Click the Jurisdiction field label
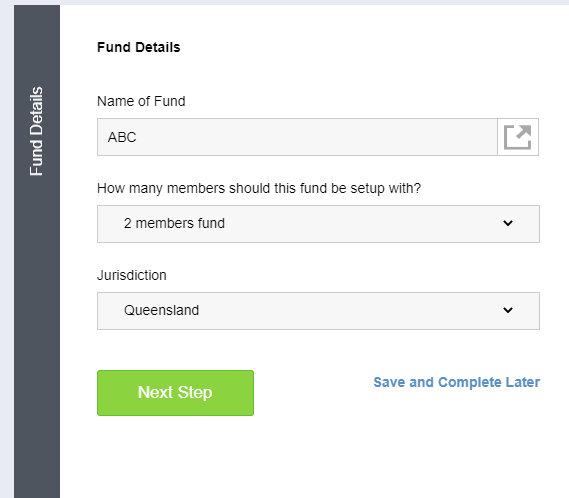Viewport: 569px width, 498px height. click(132, 275)
